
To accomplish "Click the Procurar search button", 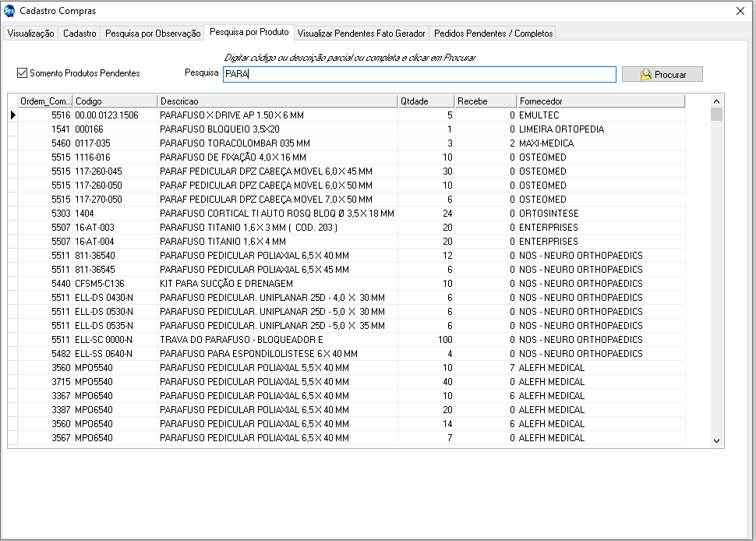I will (x=662, y=75).
